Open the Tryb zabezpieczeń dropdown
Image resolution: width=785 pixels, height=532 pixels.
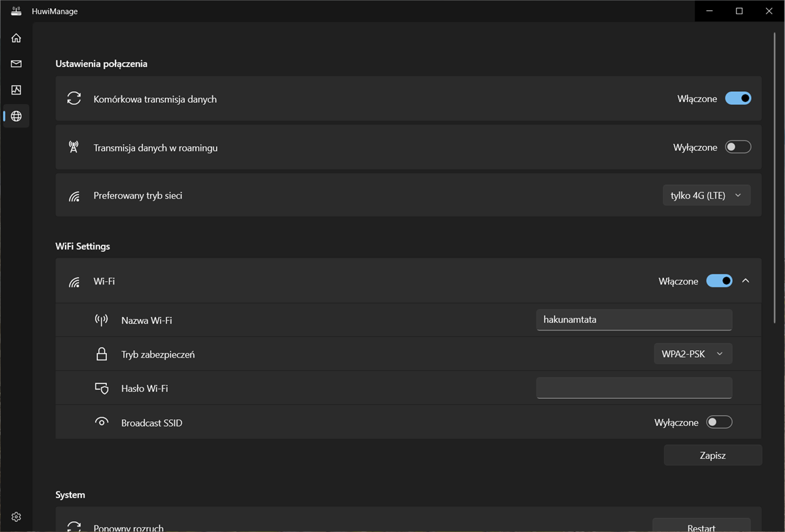pos(692,354)
